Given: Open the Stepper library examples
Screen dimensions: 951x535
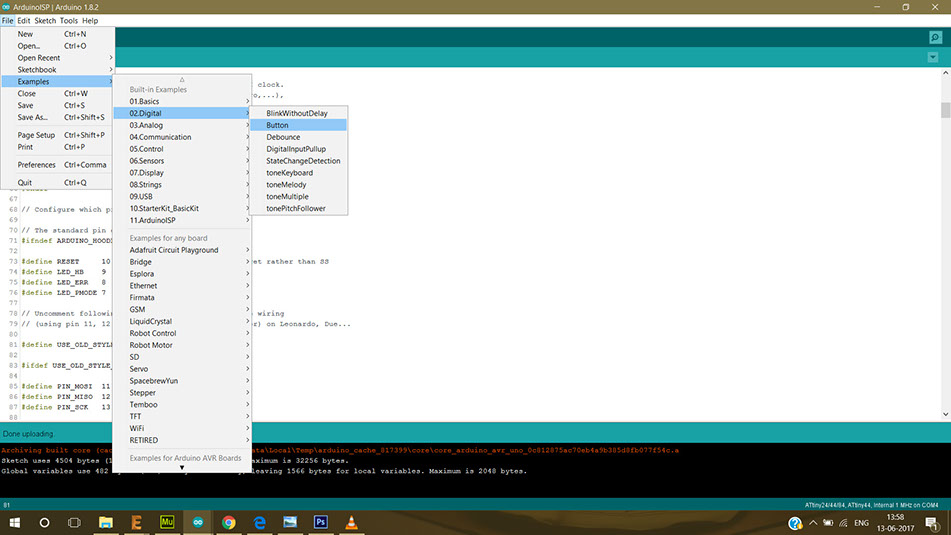Looking at the screenshot, I should (x=182, y=392).
